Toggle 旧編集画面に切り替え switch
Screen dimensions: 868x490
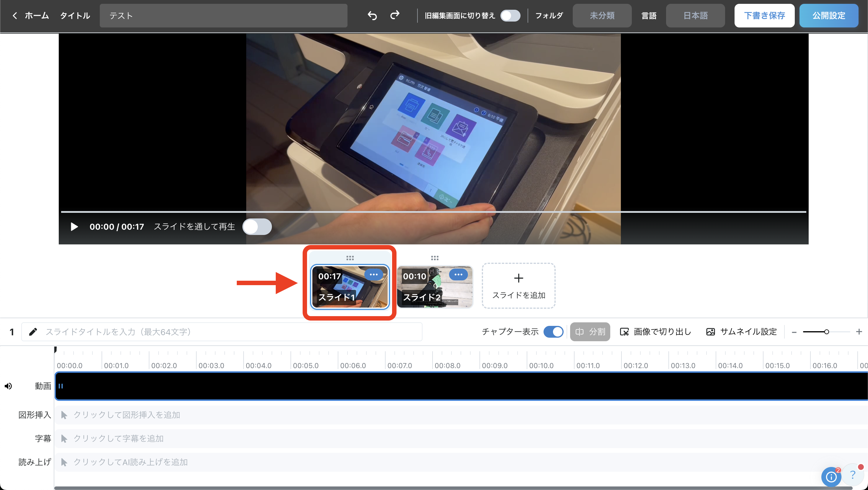(x=510, y=16)
